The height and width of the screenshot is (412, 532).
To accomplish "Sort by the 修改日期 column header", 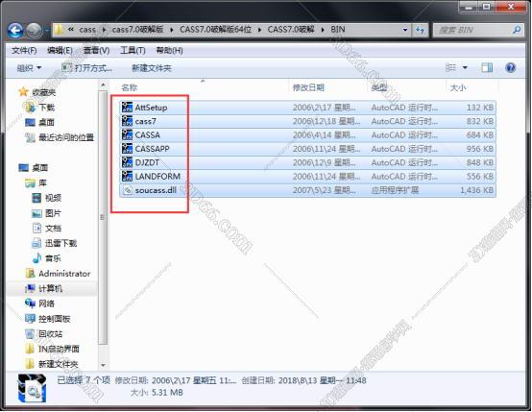I will [308, 88].
